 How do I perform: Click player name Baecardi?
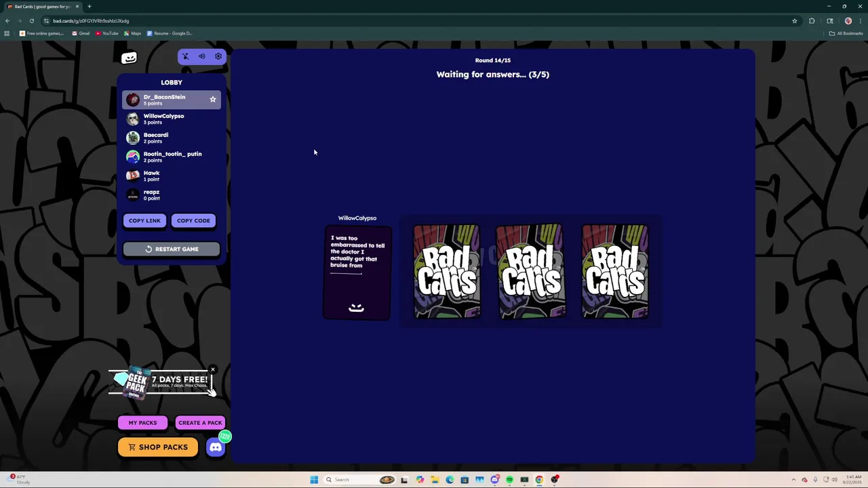(156, 135)
